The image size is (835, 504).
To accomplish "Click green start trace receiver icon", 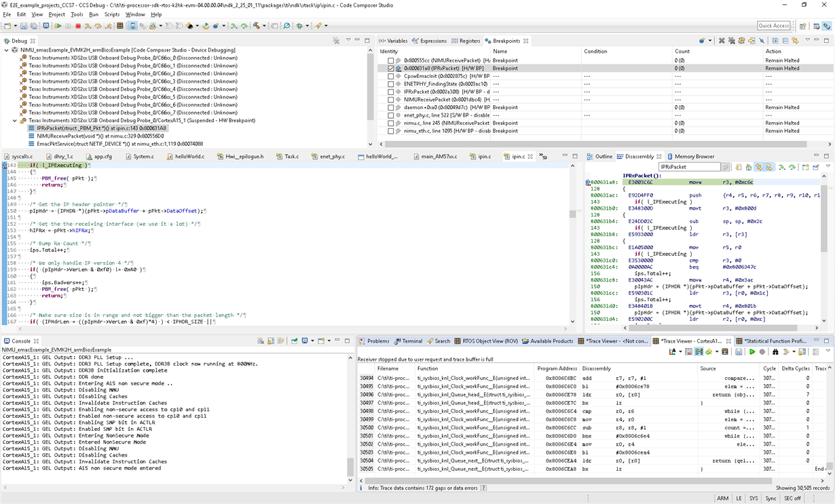I will pos(751,351).
